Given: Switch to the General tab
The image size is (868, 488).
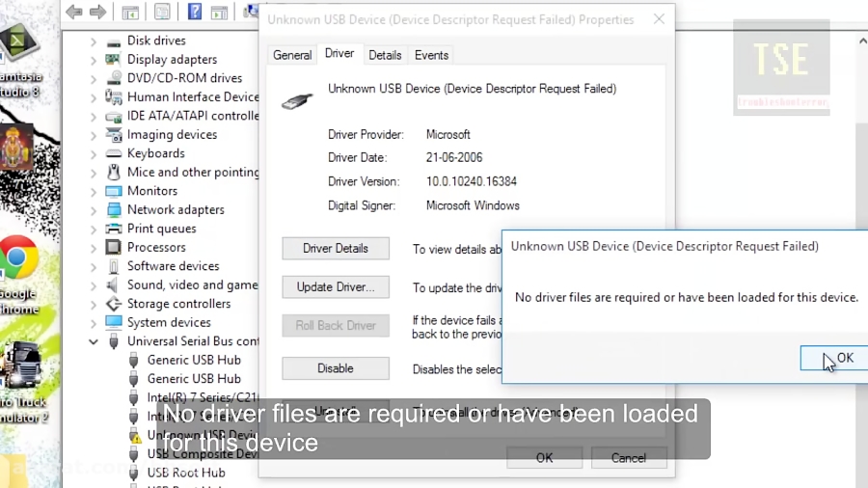Looking at the screenshot, I should (291, 55).
